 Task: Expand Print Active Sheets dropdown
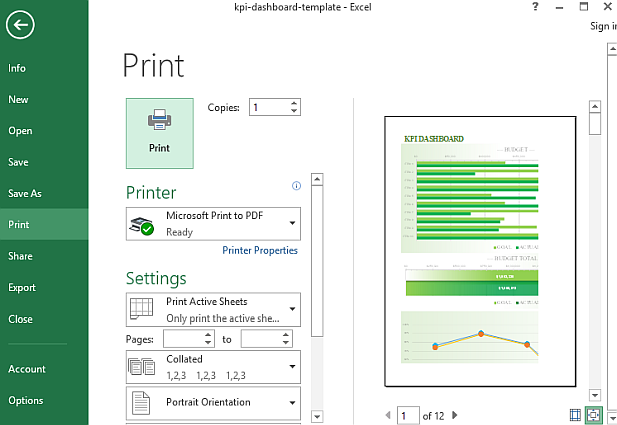click(213, 310)
